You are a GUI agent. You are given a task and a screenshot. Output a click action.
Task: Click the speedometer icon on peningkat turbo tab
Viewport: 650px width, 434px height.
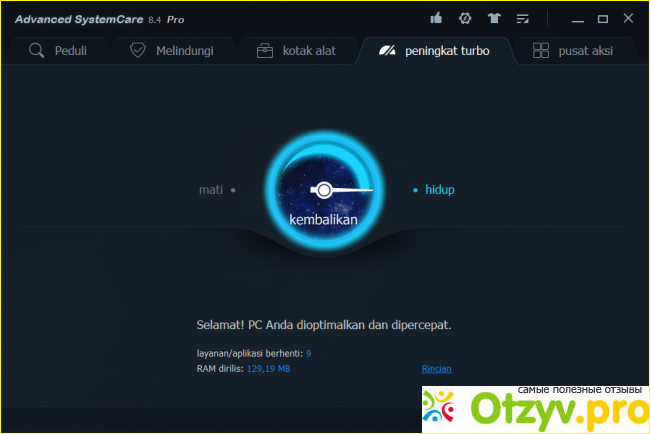[x=387, y=51]
